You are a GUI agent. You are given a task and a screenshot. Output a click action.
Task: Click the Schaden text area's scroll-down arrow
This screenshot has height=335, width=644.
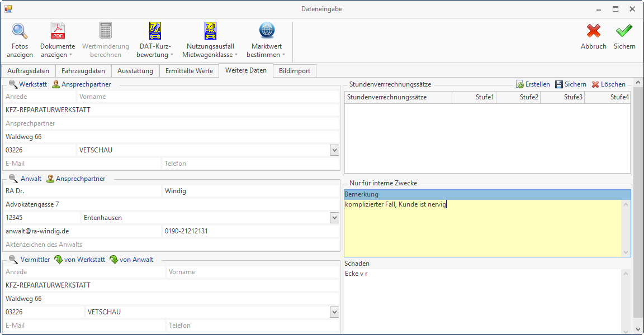[626, 331]
